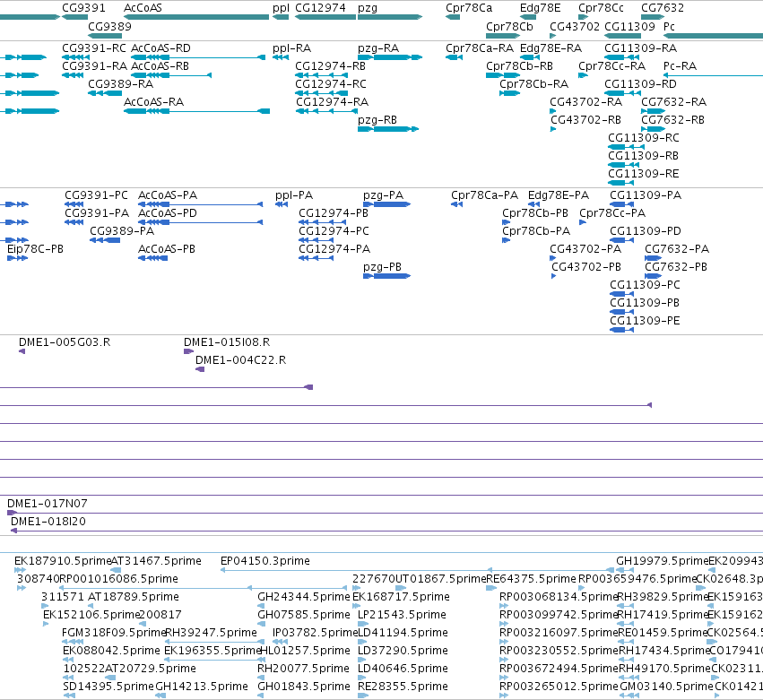Select the AcCoAS-PB protein label

coord(167,249)
